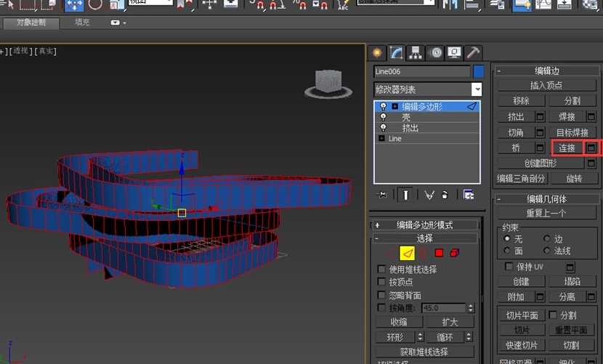Toggle lightbulb for 挤出 modifier
Screen dimensions: 603x364
coord(383,128)
